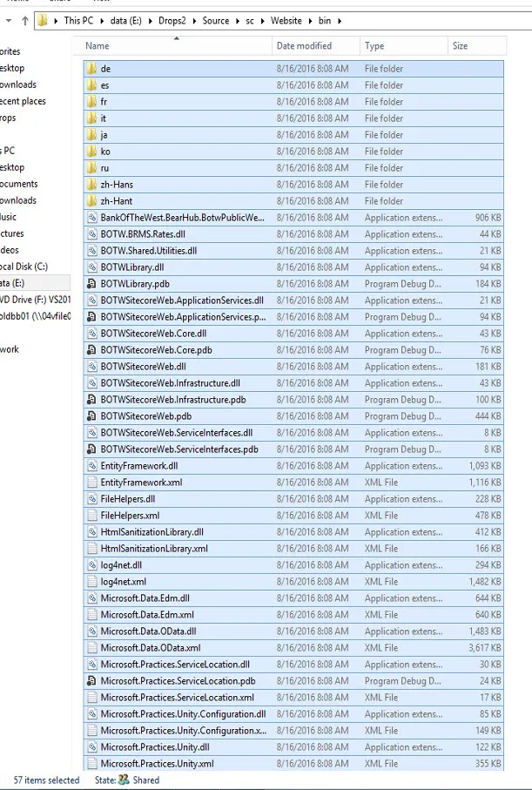
Task: Open the DVD Drive (F:) in navigation pane
Action: click(x=36, y=300)
